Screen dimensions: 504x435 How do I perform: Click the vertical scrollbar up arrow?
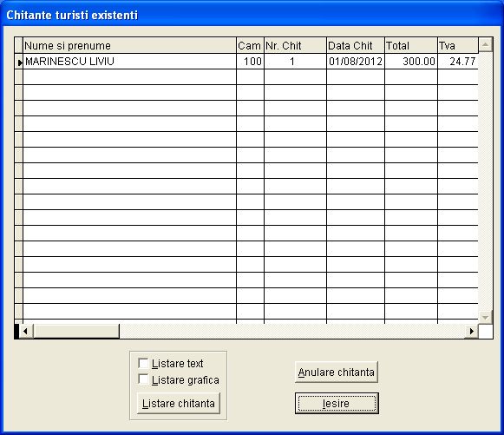tap(485, 45)
